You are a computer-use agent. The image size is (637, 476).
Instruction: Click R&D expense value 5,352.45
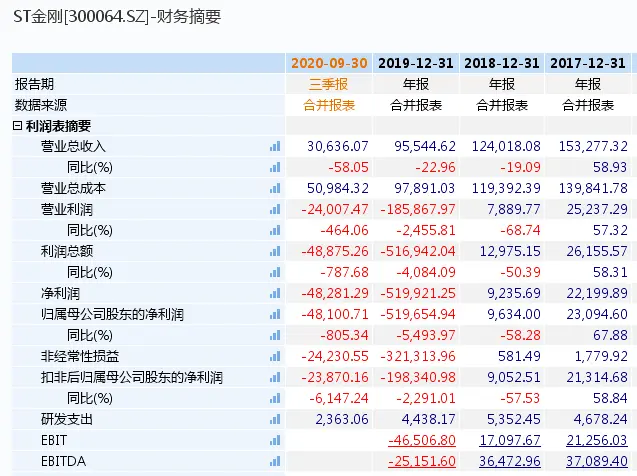514,419
